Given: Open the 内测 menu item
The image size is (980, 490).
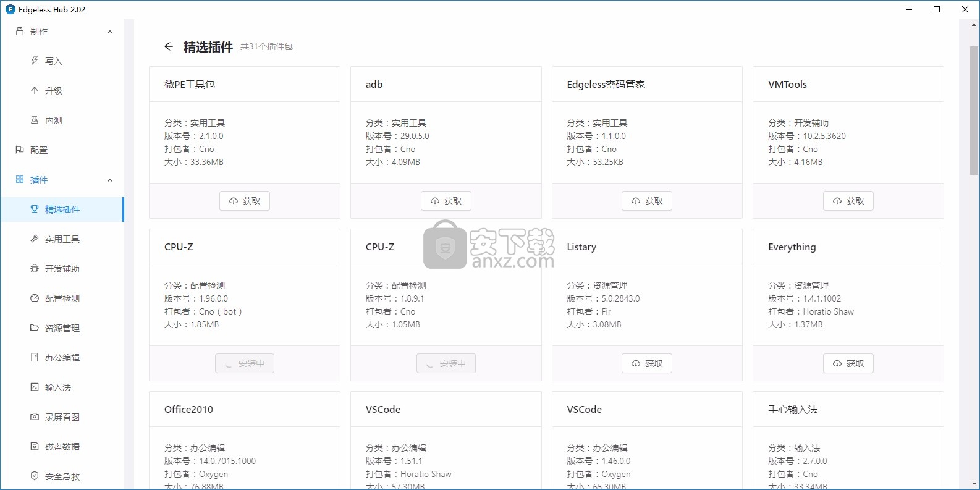Looking at the screenshot, I should 62,120.
